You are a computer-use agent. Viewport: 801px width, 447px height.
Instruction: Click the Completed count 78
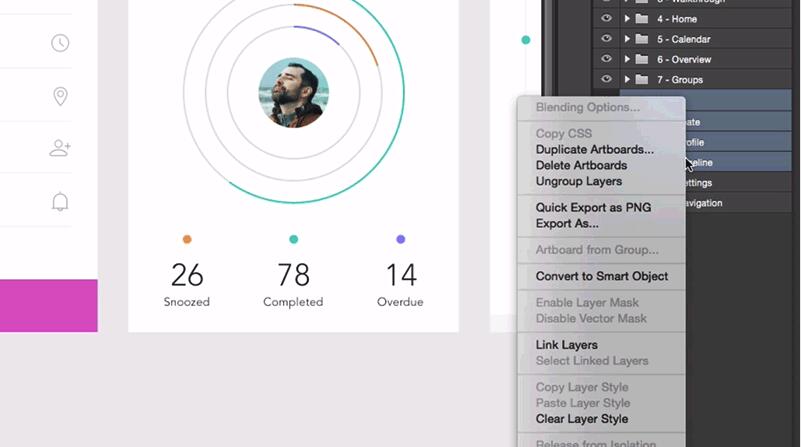click(x=294, y=275)
